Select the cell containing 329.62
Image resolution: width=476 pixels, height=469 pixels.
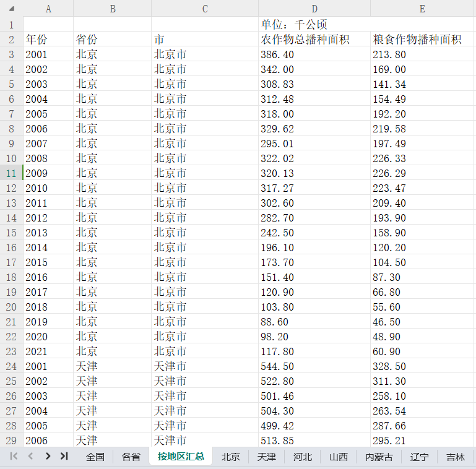314,128
